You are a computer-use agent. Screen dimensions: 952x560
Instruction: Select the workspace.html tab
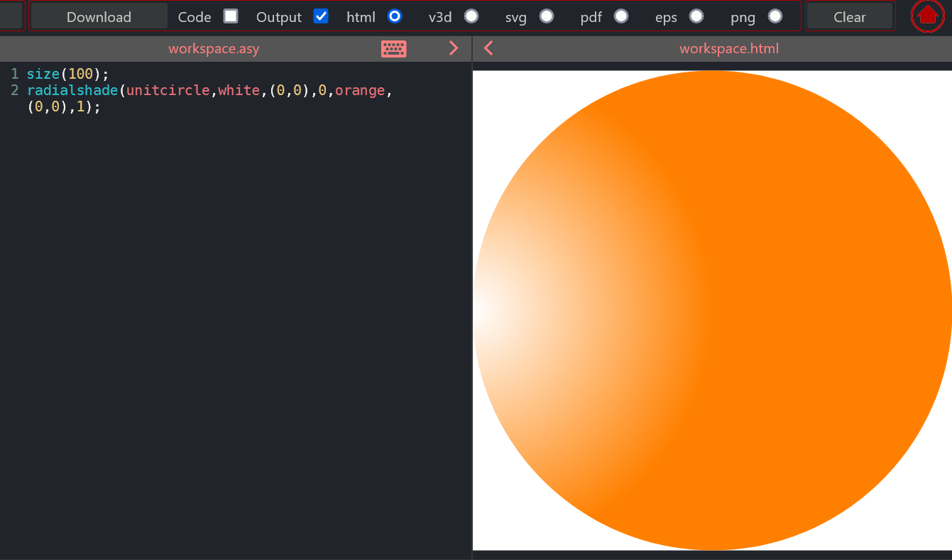(x=729, y=48)
